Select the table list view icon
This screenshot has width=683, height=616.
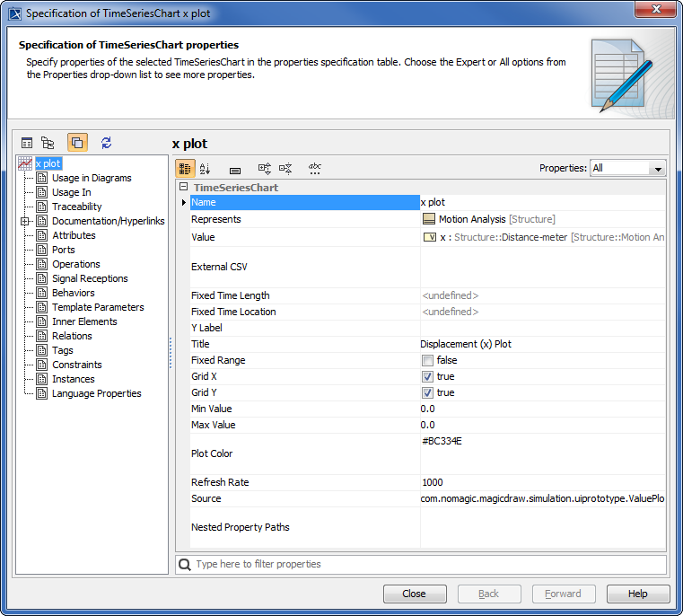point(27,143)
